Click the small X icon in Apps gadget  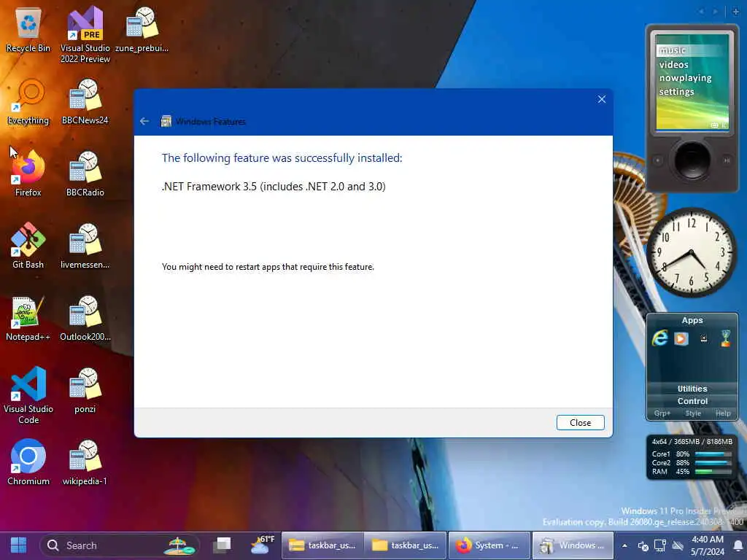click(x=704, y=338)
